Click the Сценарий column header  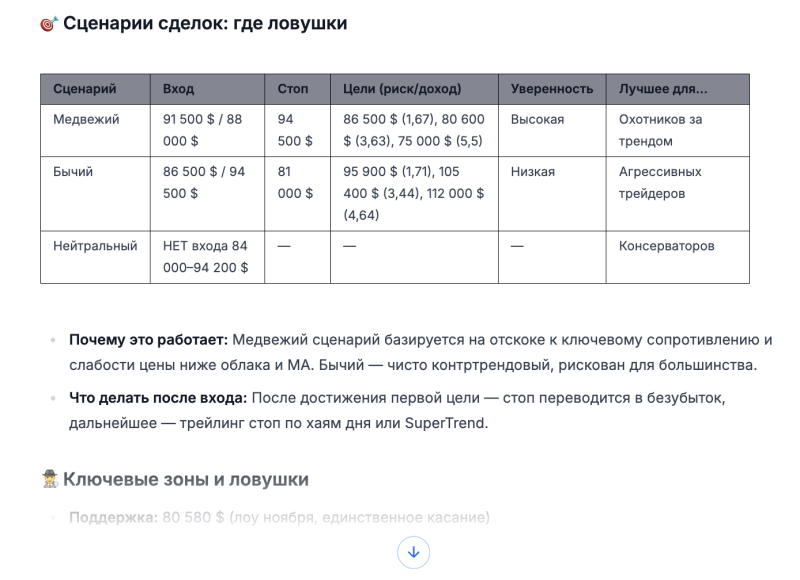point(85,89)
